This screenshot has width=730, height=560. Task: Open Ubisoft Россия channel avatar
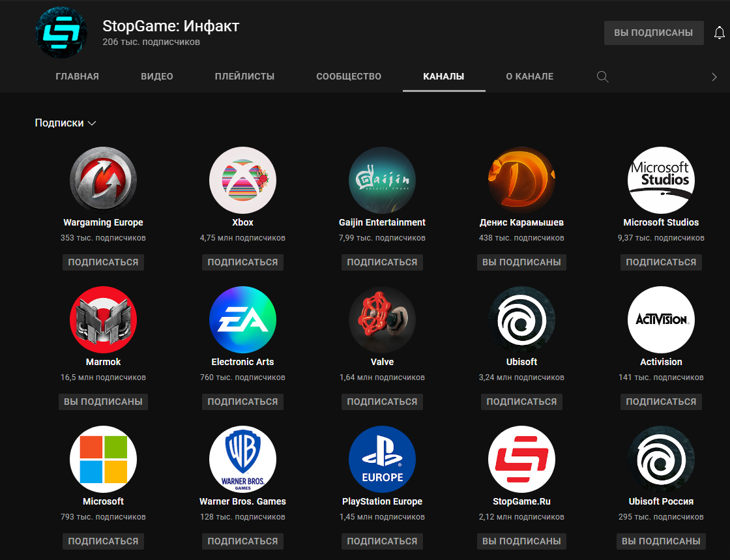pos(661,460)
